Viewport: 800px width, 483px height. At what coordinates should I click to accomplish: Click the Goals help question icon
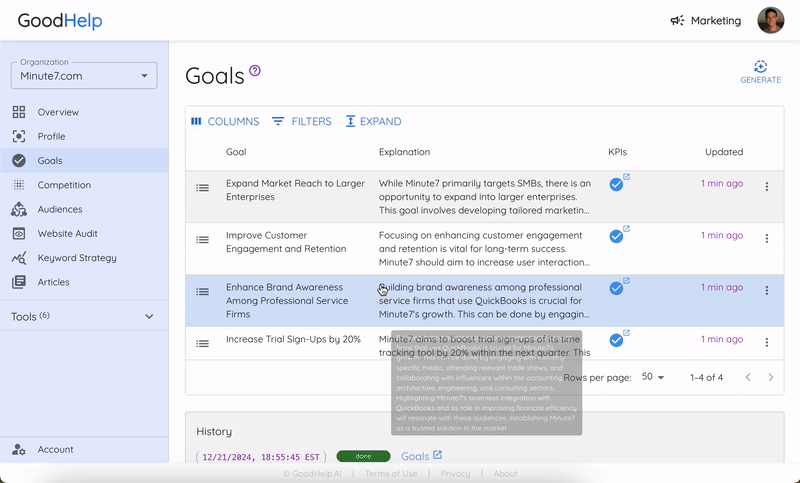tap(255, 70)
